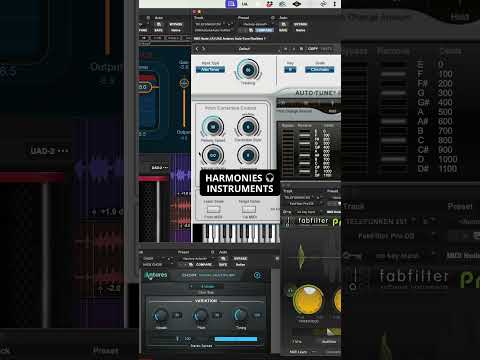Click the Timing variation knob
The image size is (480, 360).
(x=241, y=315)
